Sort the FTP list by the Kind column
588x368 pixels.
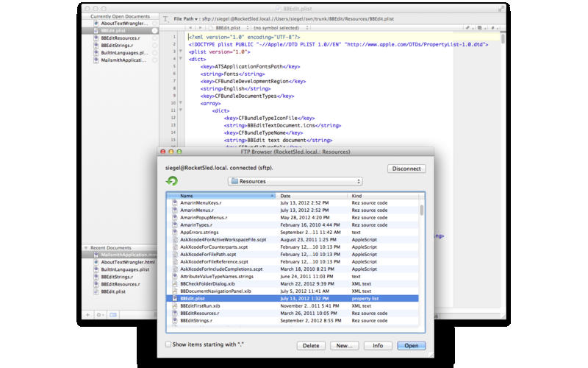[383, 196]
